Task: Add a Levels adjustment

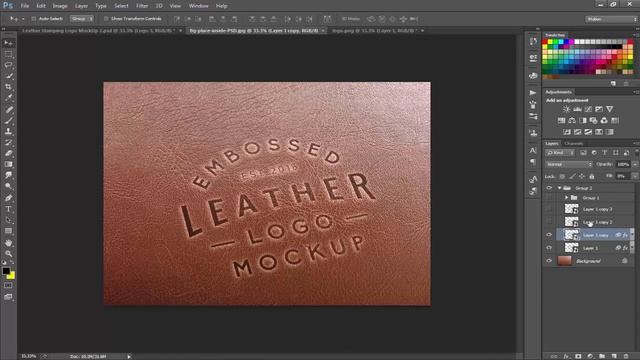Action: click(577, 109)
